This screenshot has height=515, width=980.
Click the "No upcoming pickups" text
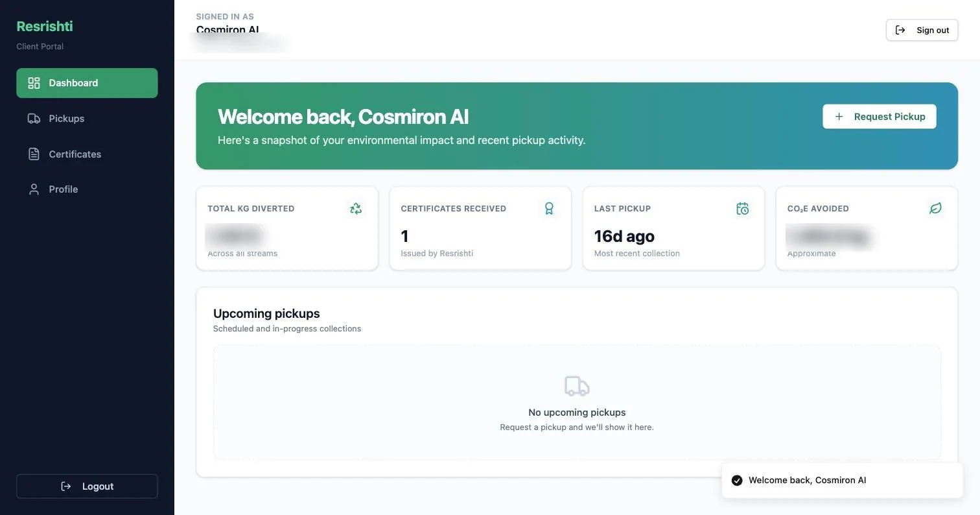click(577, 413)
